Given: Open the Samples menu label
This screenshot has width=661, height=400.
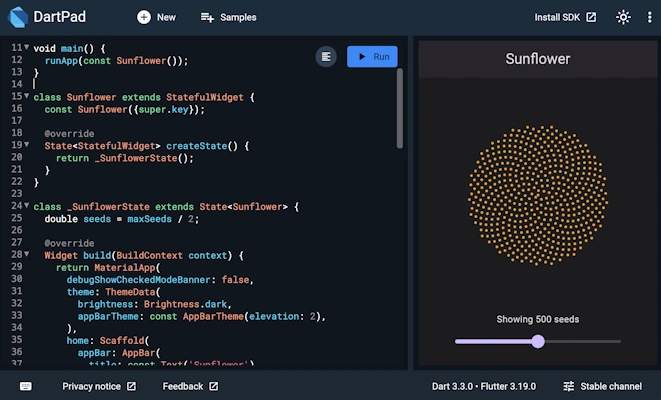Looking at the screenshot, I should tap(238, 17).
